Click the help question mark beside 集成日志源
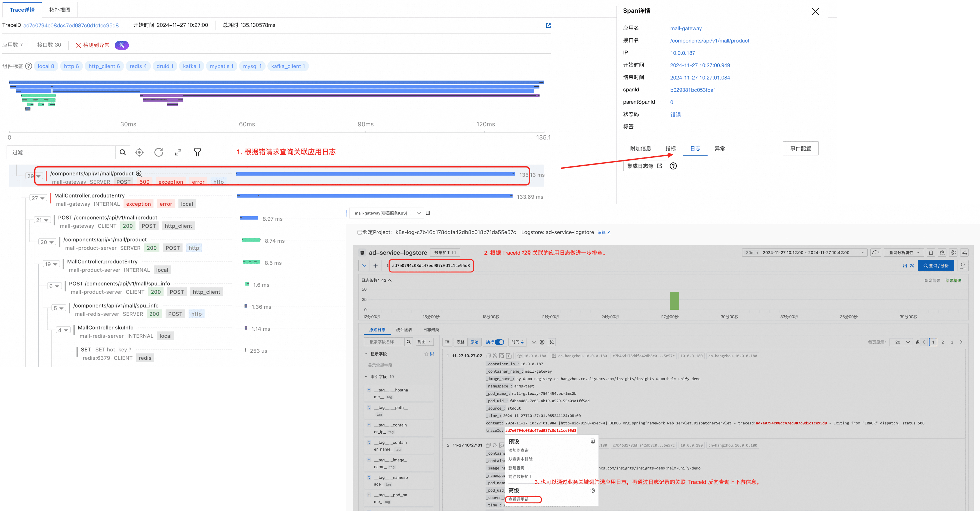The image size is (980, 511). point(673,166)
